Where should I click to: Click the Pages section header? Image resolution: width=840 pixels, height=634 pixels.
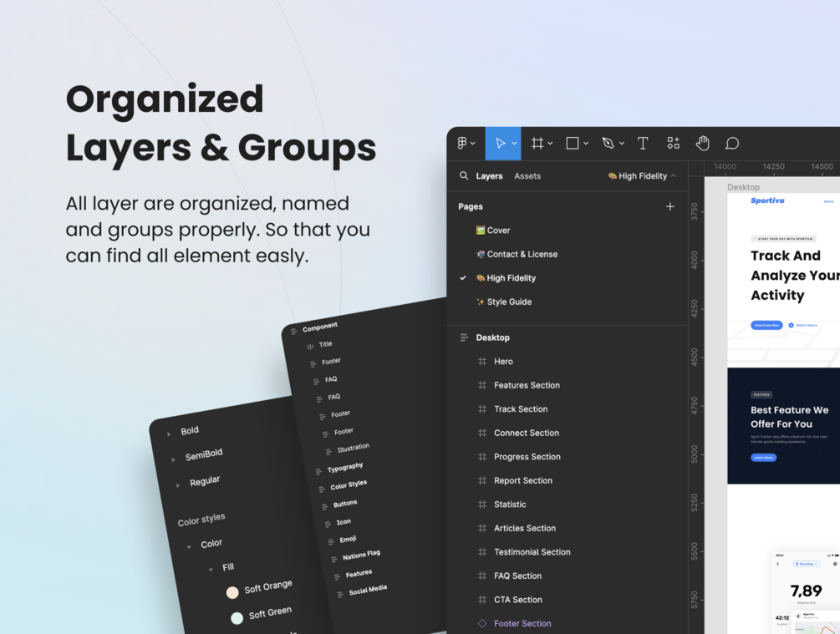pyautogui.click(x=471, y=206)
